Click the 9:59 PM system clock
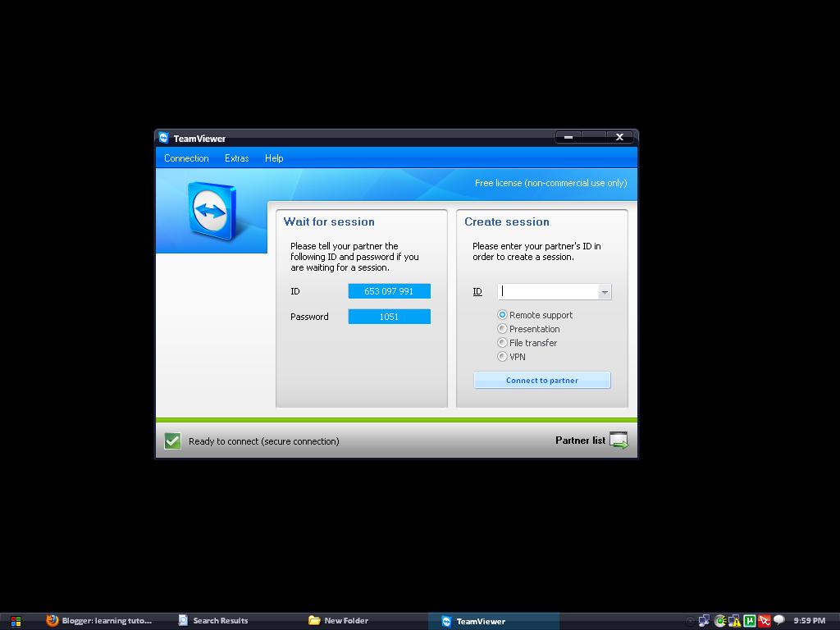The width and height of the screenshot is (840, 630). 810,621
